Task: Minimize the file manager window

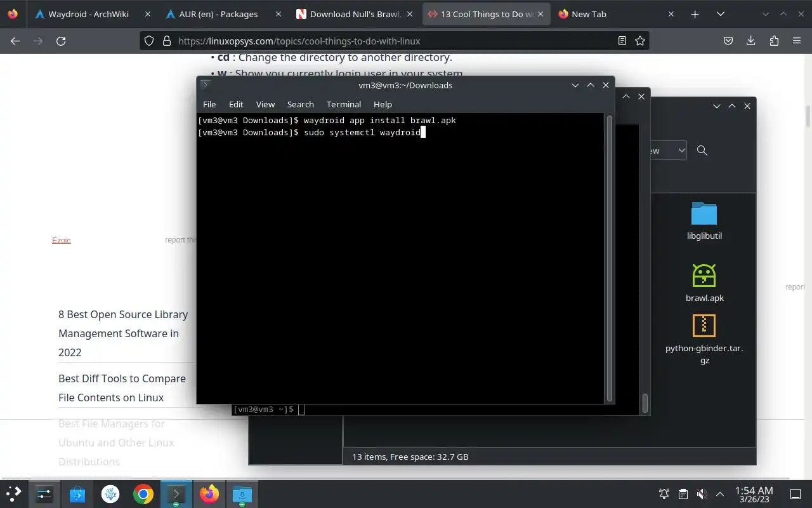Action: [x=716, y=106]
